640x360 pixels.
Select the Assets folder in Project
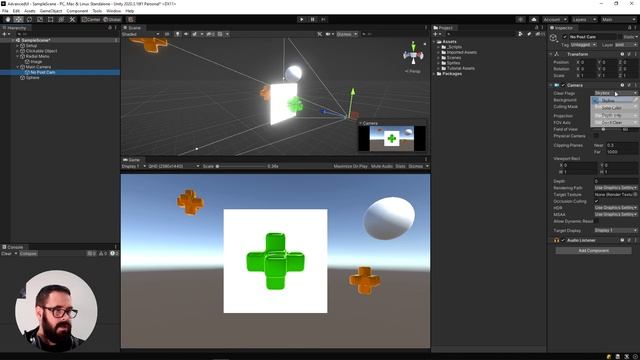click(x=449, y=42)
